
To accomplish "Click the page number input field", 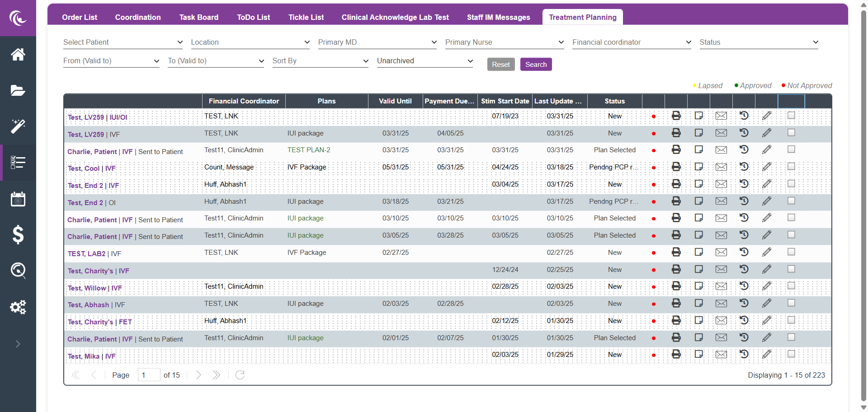I will click(149, 375).
